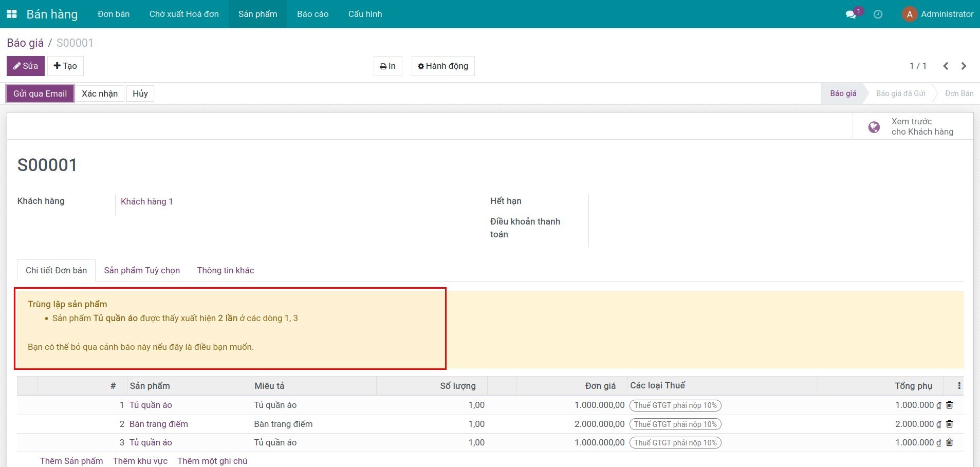Go to next record arrow
Image resolution: width=980 pixels, height=467 pixels.
(x=964, y=66)
